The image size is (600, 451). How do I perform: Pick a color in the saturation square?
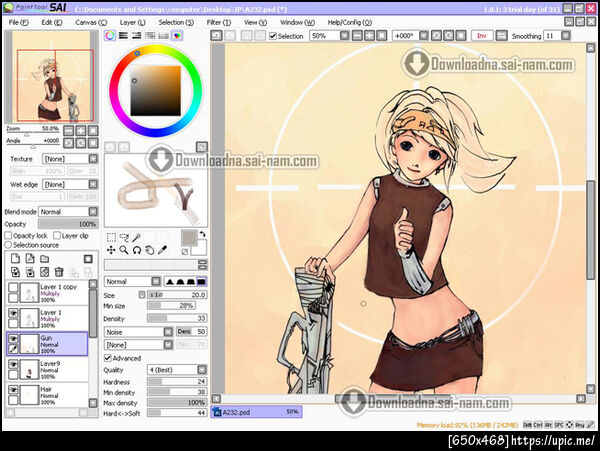click(x=155, y=91)
